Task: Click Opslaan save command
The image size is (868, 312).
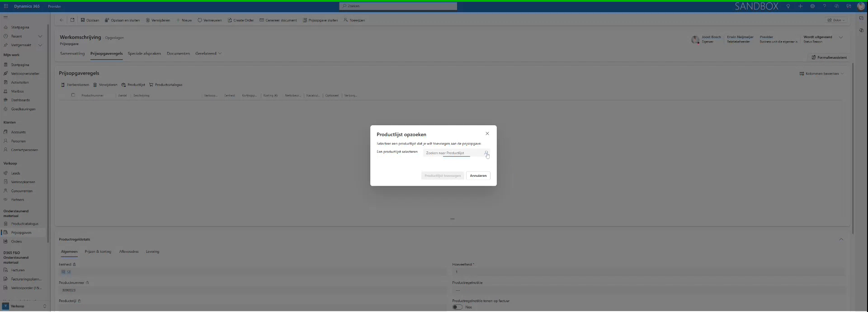Action: [x=90, y=20]
